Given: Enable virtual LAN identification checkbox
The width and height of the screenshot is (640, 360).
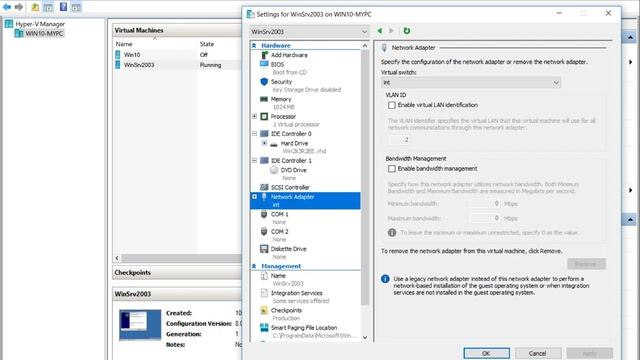Looking at the screenshot, I should [392, 105].
